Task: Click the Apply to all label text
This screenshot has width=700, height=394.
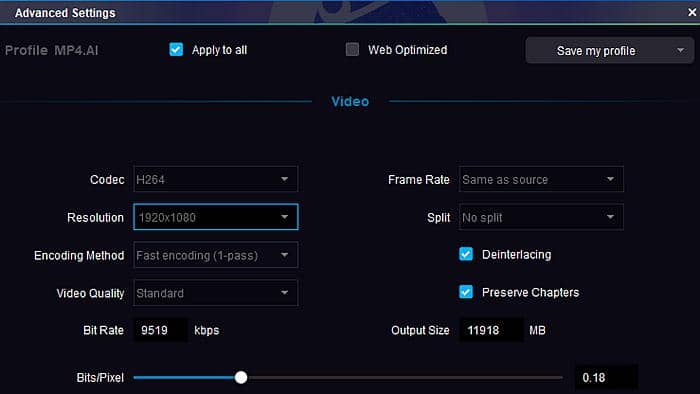Action: tap(219, 50)
